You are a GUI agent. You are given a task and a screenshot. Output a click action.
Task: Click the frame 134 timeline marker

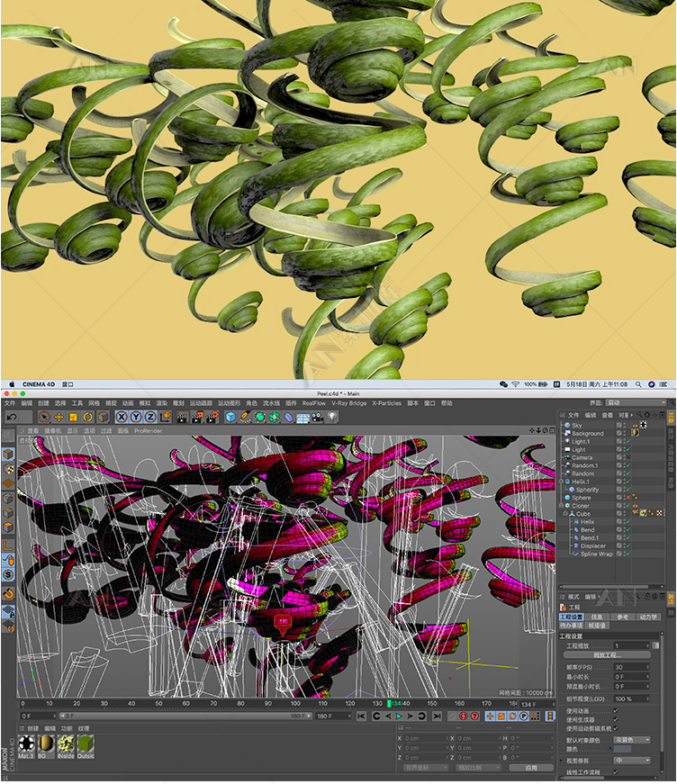click(x=390, y=704)
